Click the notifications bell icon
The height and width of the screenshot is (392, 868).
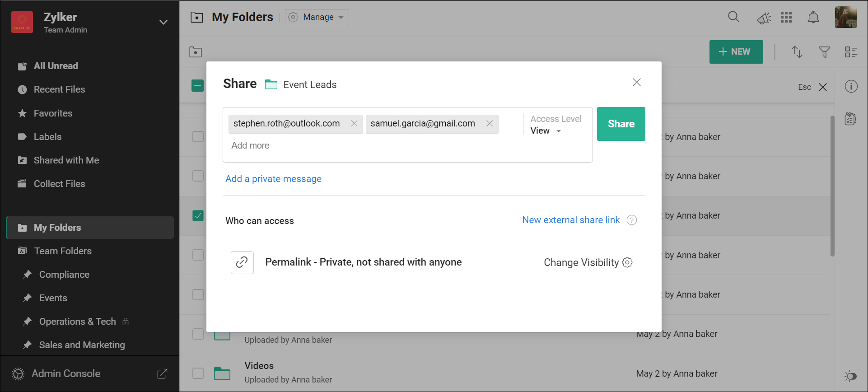(813, 18)
